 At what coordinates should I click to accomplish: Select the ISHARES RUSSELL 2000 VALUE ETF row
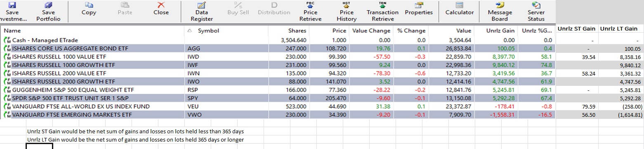[278, 73]
